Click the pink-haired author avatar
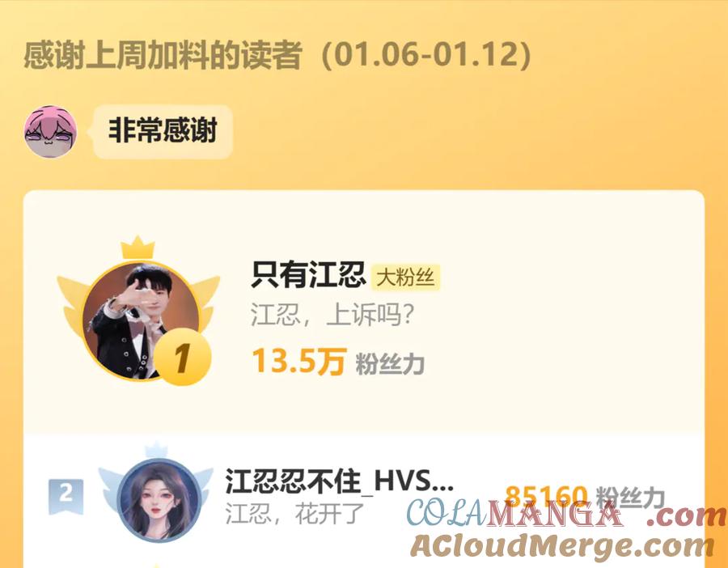The height and width of the screenshot is (568, 728). pos(50,131)
